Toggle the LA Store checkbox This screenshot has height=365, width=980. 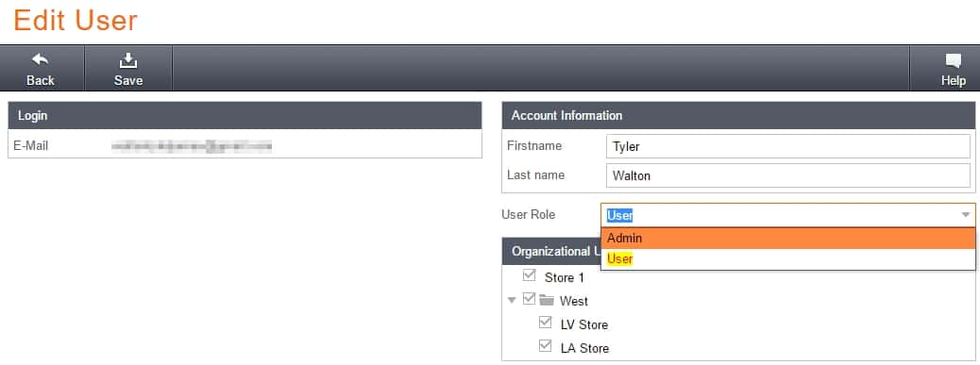(x=546, y=345)
